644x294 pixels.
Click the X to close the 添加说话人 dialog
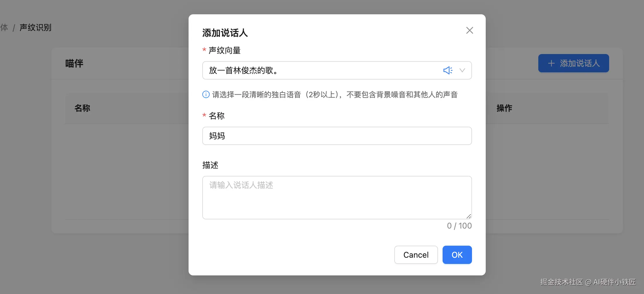tap(469, 30)
